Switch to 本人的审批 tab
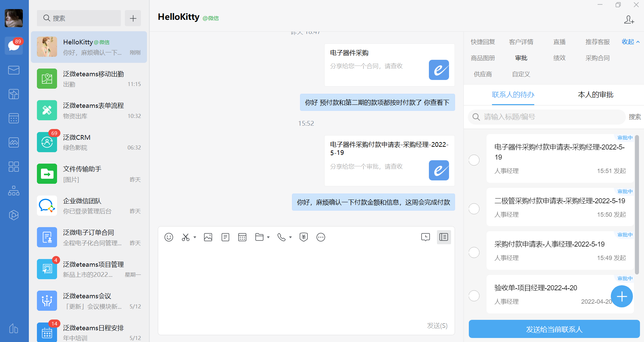The image size is (644, 342). [595, 95]
